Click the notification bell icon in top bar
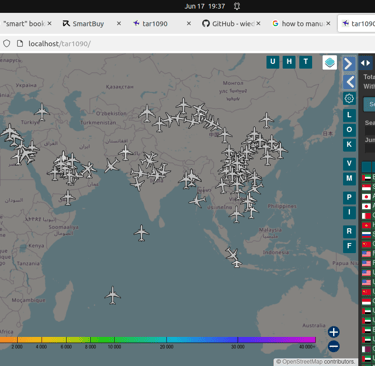This screenshot has height=366, width=375. click(x=237, y=6)
